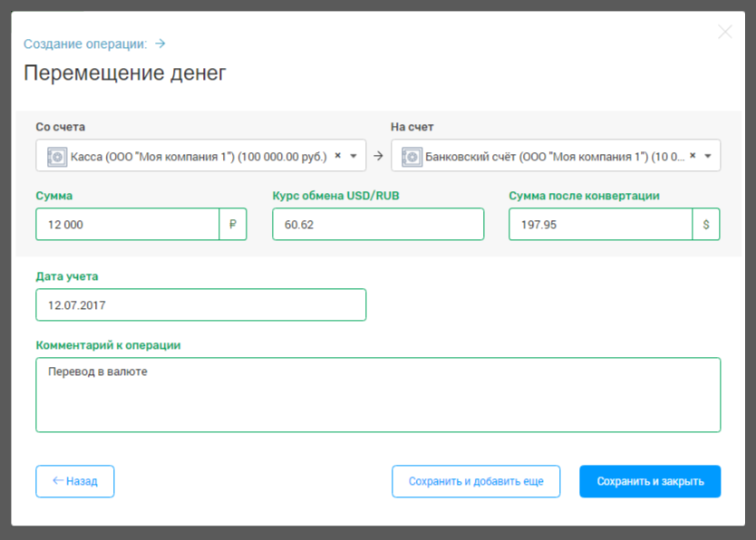Expand the Со счета account dropdown

354,156
